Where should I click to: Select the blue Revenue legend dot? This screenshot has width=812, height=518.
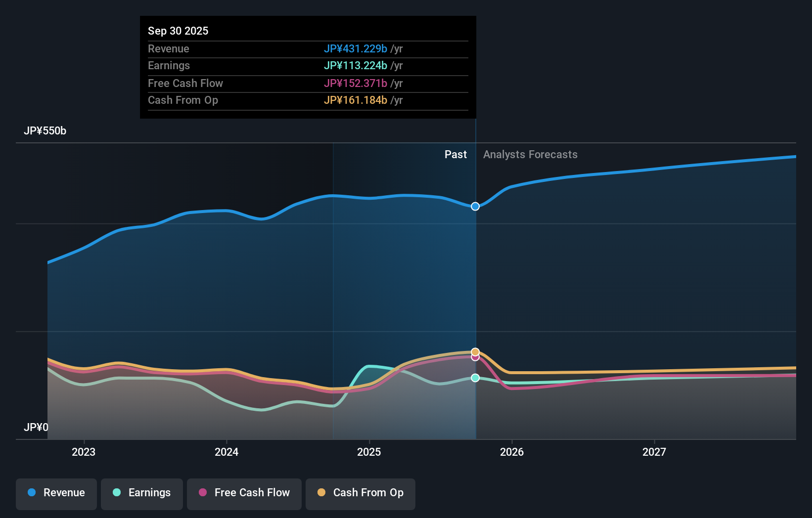[x=33, y=493]
